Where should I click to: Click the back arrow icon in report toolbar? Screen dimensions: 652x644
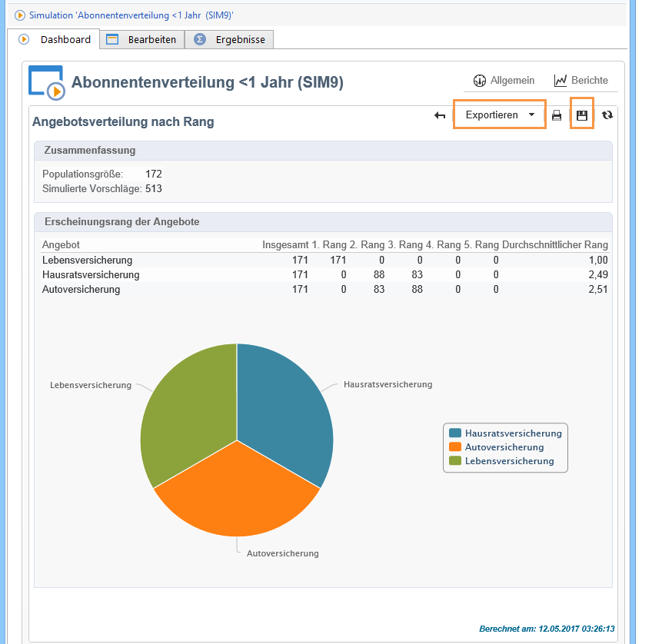pyautogui.click(x=440, y=115)
